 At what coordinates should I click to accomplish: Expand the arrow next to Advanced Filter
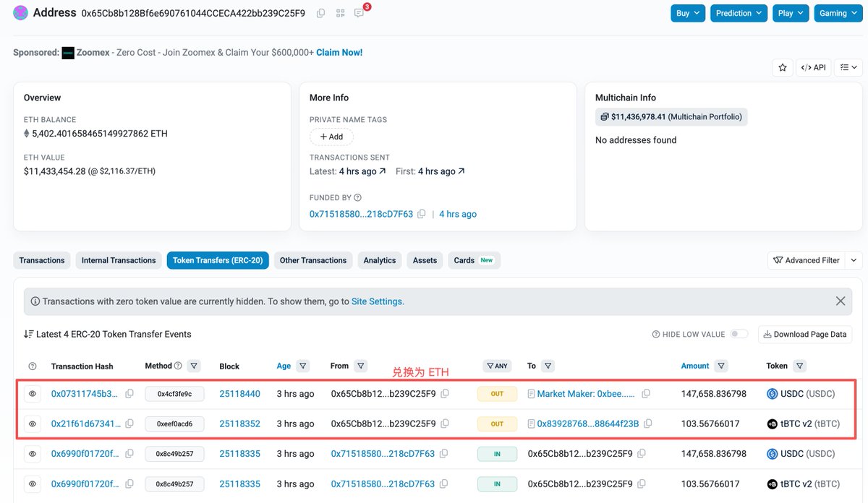point(854,260)
